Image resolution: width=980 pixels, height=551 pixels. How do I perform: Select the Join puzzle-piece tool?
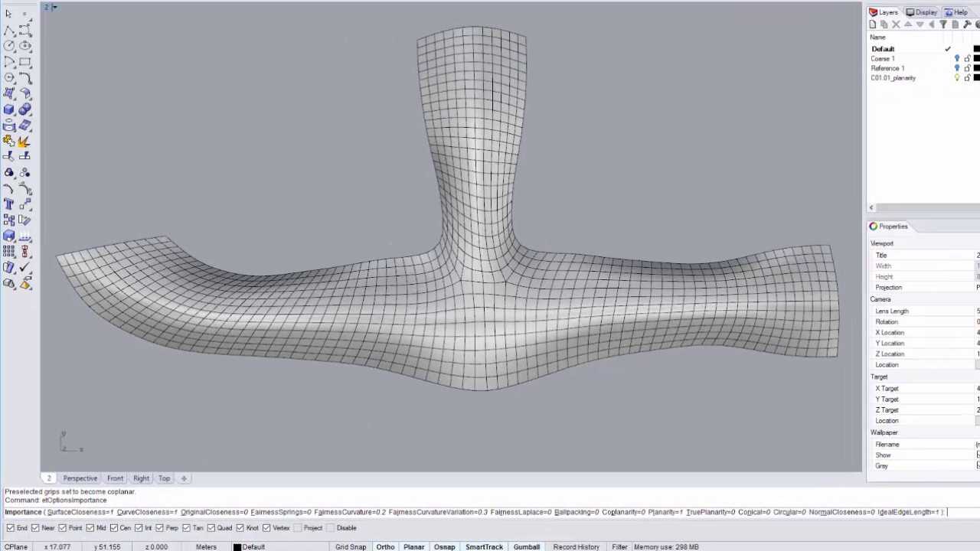tap(8, 141)
